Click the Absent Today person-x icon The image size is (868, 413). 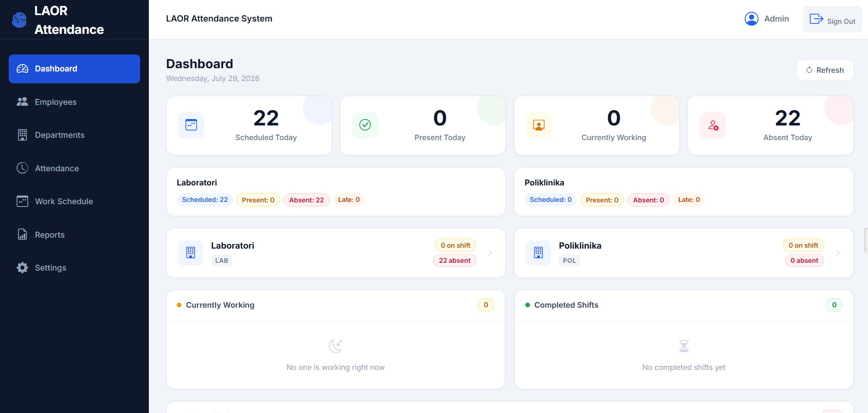(x=713, y=125)
